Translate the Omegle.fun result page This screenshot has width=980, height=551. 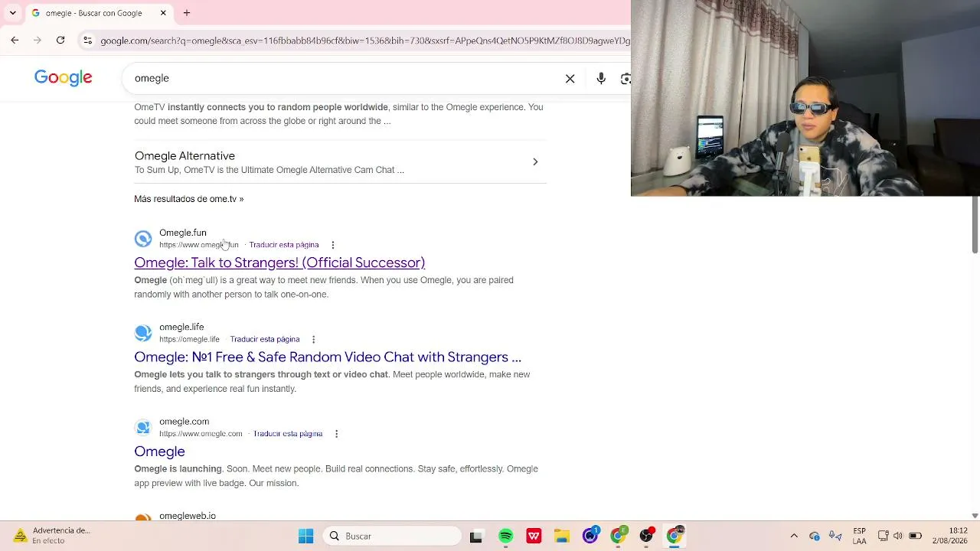(284, 245)
